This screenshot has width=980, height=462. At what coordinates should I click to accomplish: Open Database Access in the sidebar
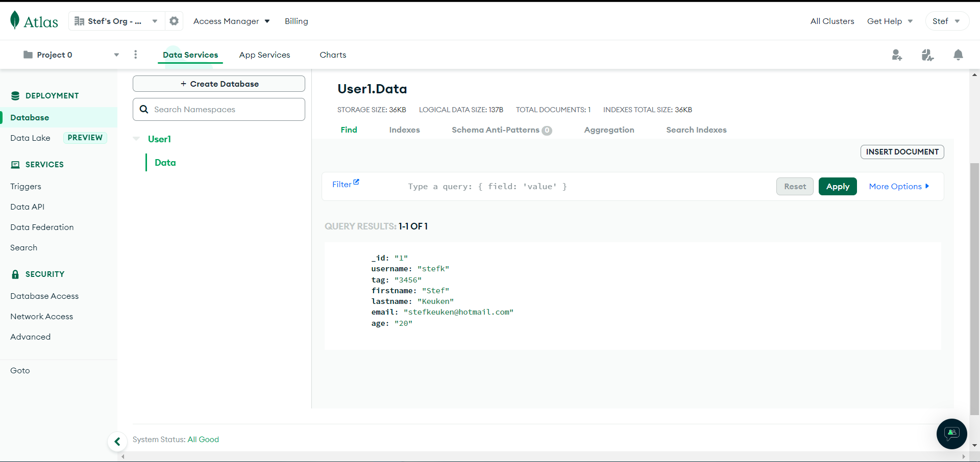click(x=44, y=296)
